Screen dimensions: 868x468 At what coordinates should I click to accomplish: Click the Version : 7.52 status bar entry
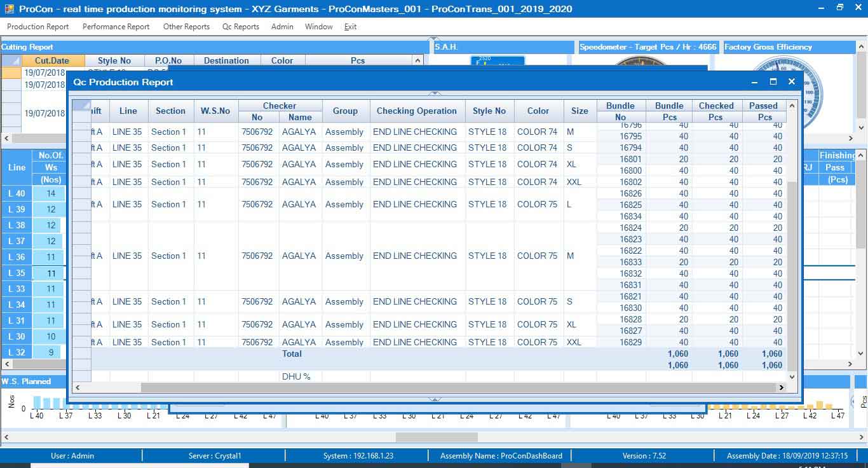pos(644,455)
